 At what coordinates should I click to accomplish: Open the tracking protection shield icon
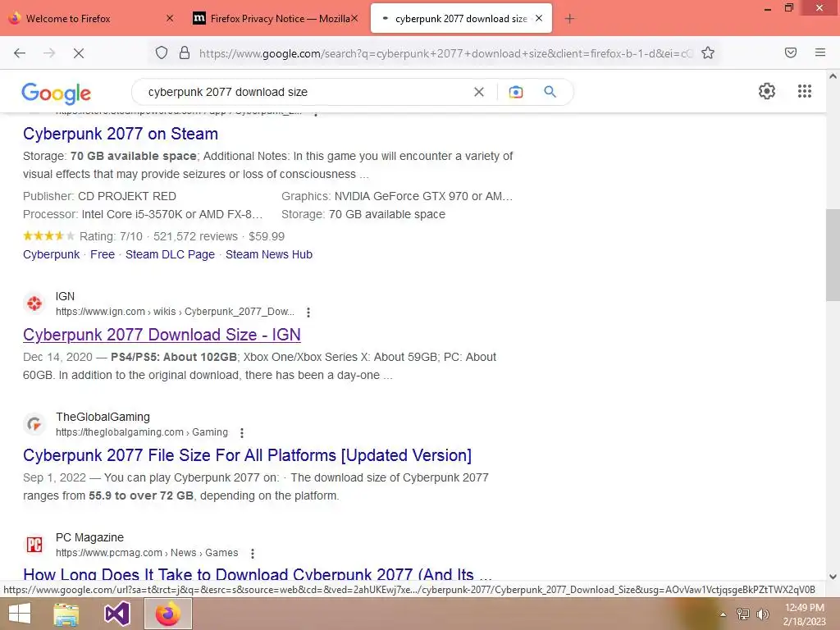pyautogui.click(x=162, y=53)
